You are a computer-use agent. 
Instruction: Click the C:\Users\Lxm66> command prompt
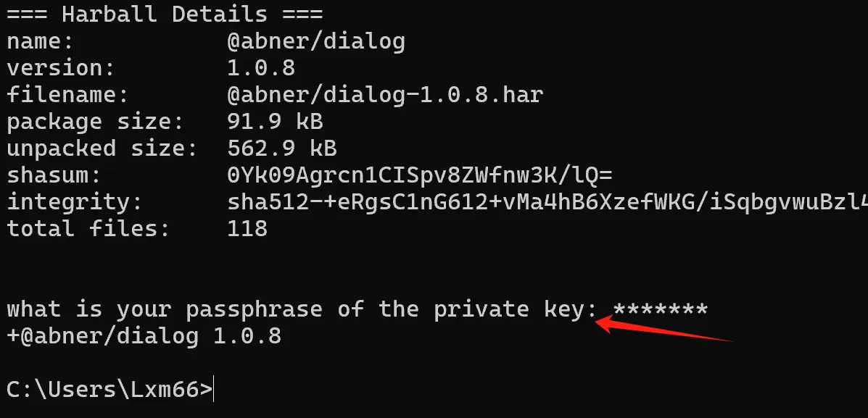[x=109, y=389]
